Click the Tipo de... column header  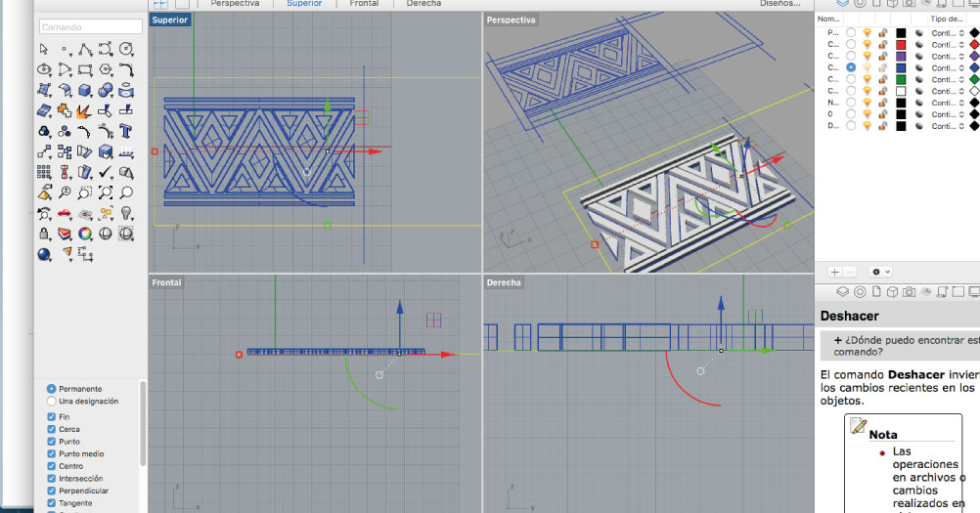(x=946, y=19)
